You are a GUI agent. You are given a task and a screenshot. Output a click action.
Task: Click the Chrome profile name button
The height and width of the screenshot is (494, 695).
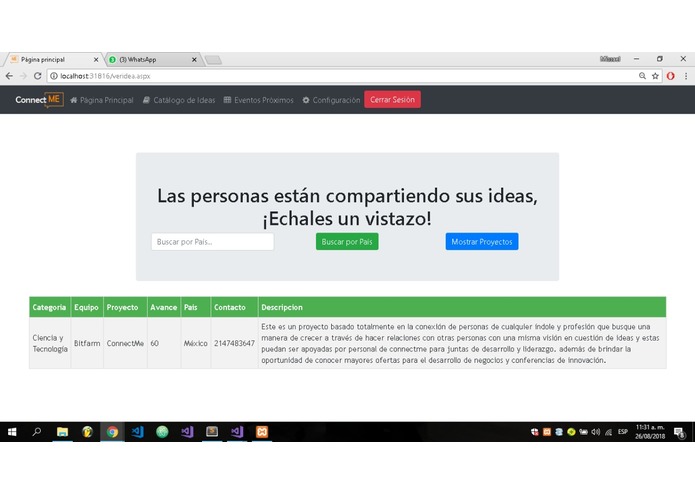610,58
